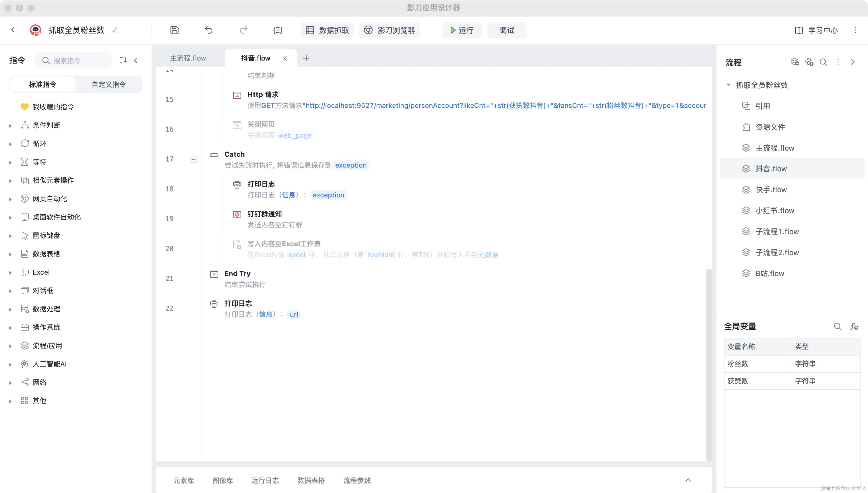Collapse the 抓取全员粉丝数 project tree
Image resolution: width=868 pixels, height=493 pixels.
(728, 85)
